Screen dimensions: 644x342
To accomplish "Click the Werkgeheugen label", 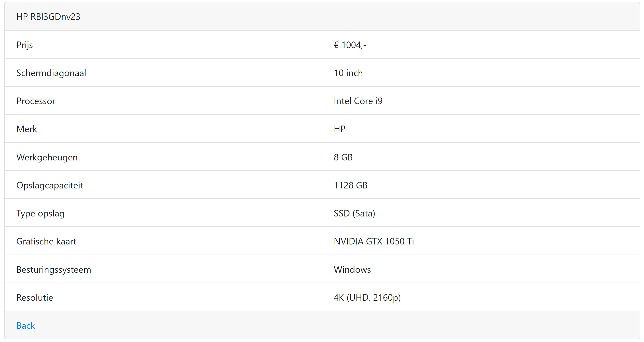I will tap(47, 157).
